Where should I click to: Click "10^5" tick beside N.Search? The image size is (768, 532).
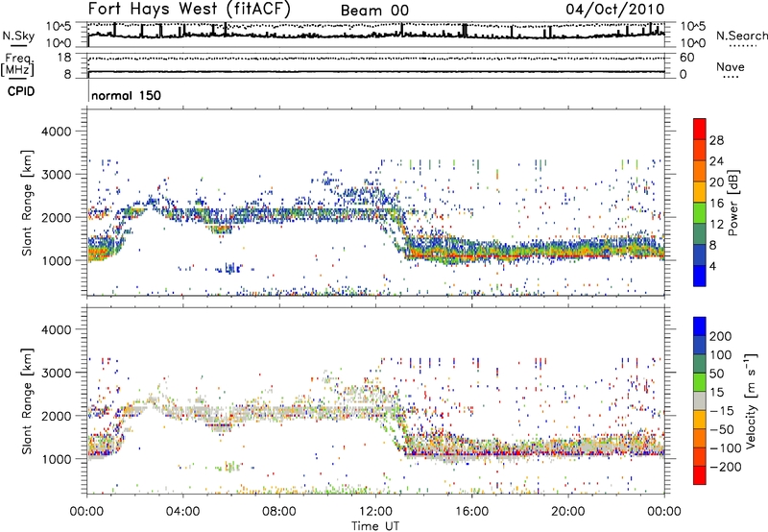click(693, 26)
